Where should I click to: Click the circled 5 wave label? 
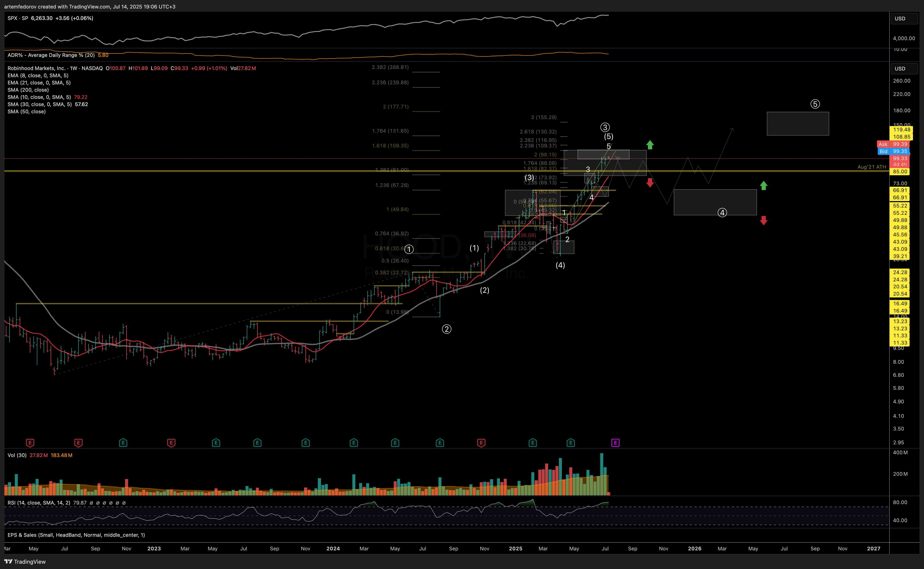tap(815, 104)
